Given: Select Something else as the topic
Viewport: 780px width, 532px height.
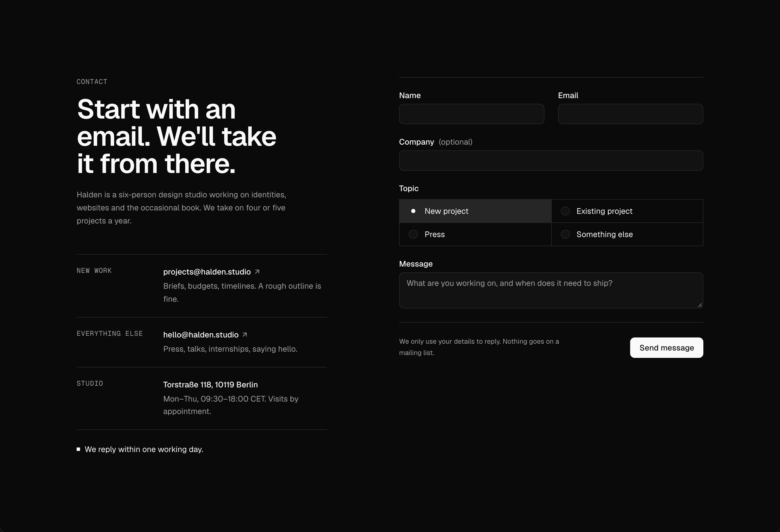Looking at the screenshot, I should 627,234.
